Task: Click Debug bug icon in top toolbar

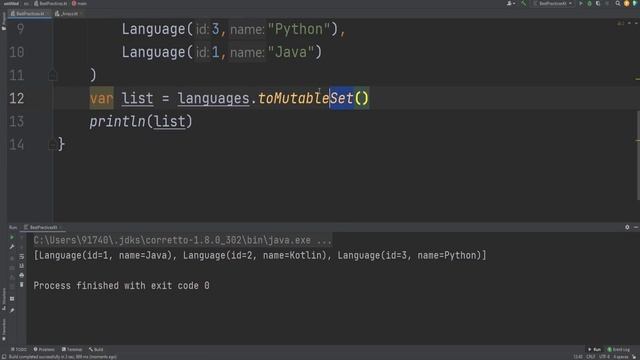Action: 589,4
